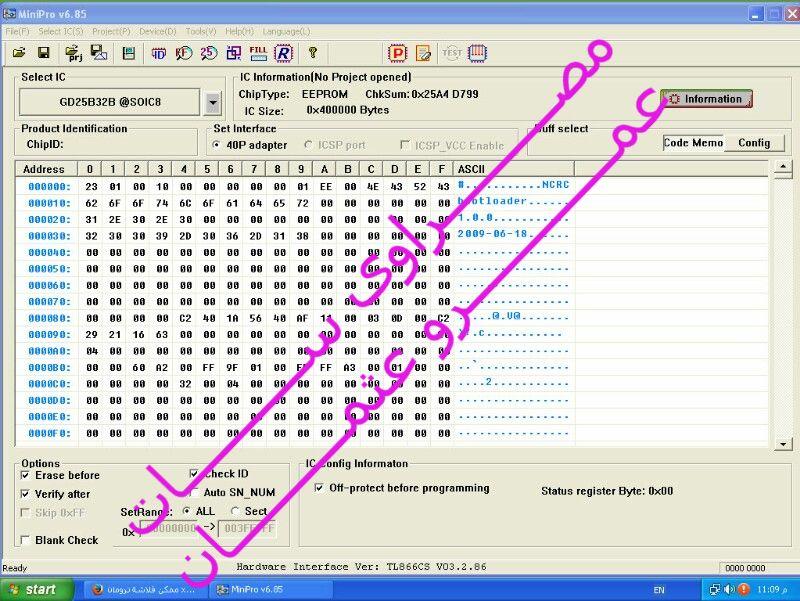Select the Sect range radio button

tap(235, 511)
